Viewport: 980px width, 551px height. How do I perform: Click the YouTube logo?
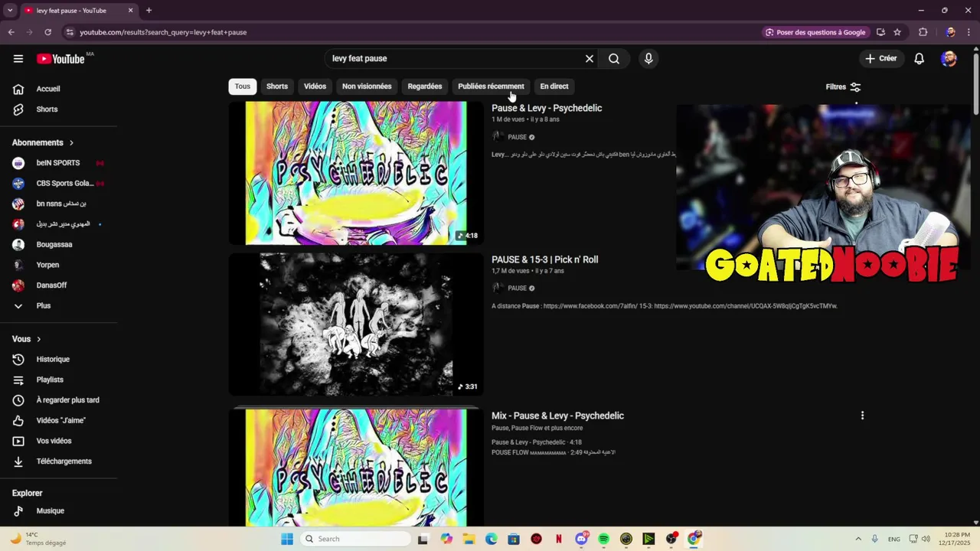tap(60, 59)
